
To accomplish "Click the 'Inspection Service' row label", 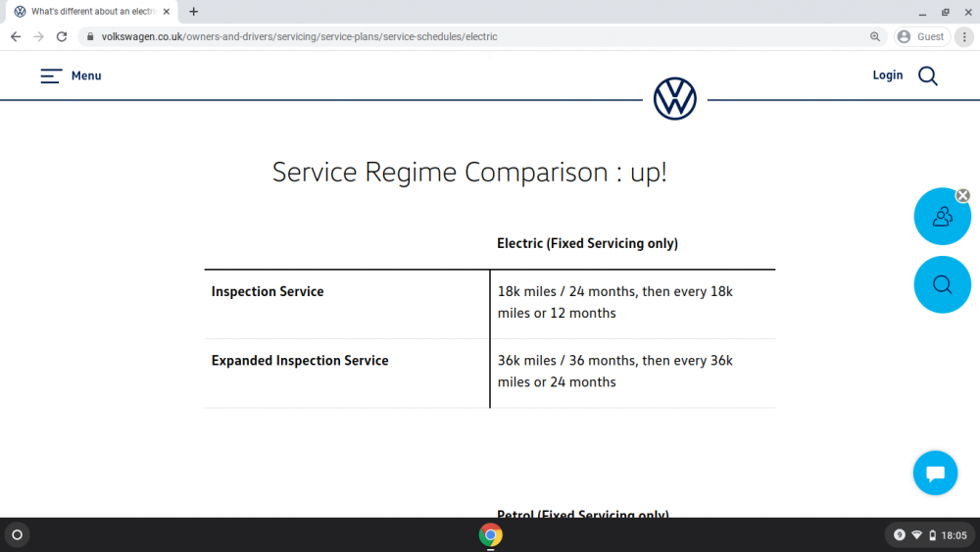I will pos(268,291).
